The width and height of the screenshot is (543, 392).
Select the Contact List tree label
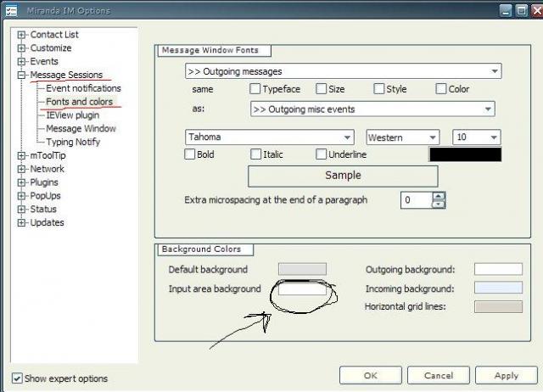pyautogui.click(x=54, y=35)
